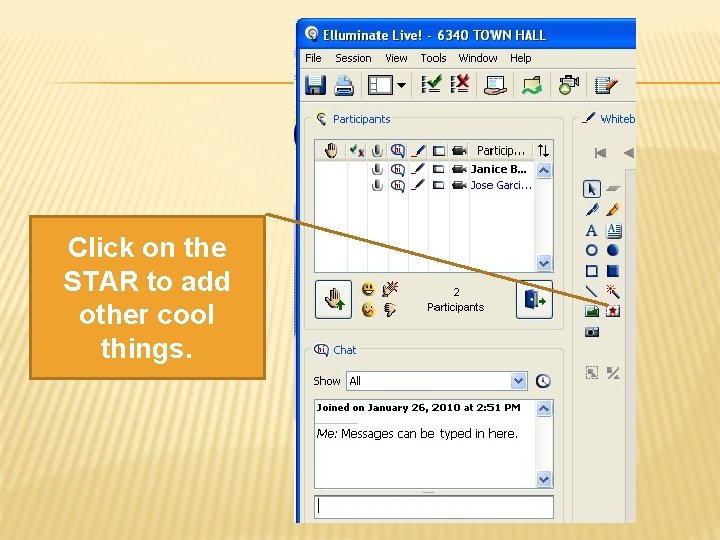Click the application sharing hand icon

click(x=495, y=86)
